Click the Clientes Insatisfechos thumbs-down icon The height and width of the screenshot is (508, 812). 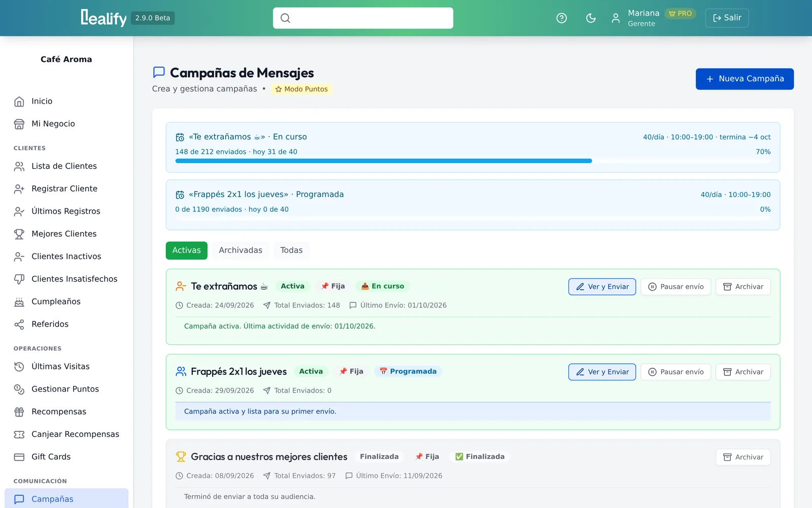(19, 279)
